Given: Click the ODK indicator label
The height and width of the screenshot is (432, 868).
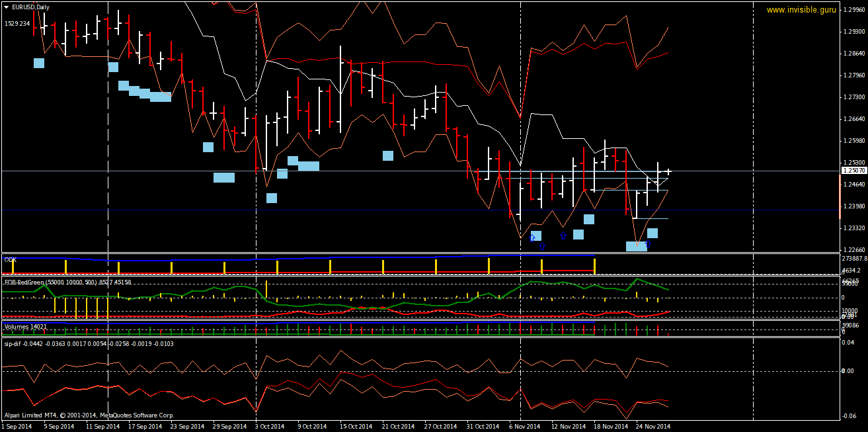Looking at the screenshot, I should 10,260.
